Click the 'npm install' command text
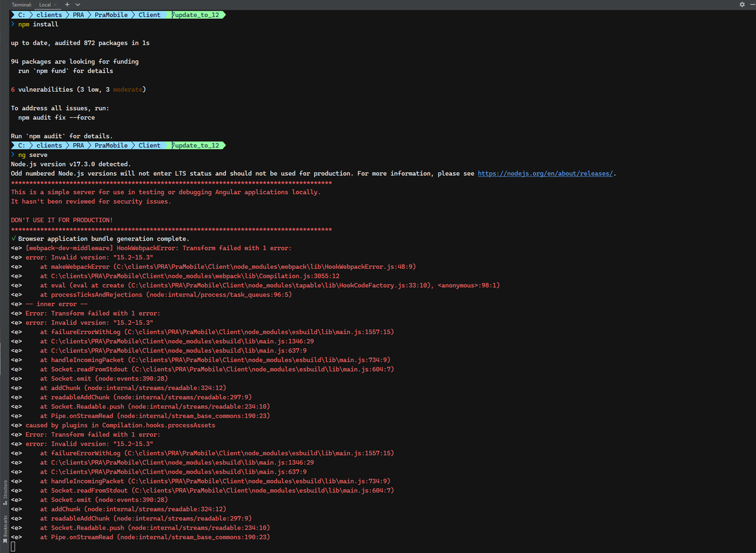The width and height of the screenshot is (756, 553). pyautogui.click(x=38, y=24)
